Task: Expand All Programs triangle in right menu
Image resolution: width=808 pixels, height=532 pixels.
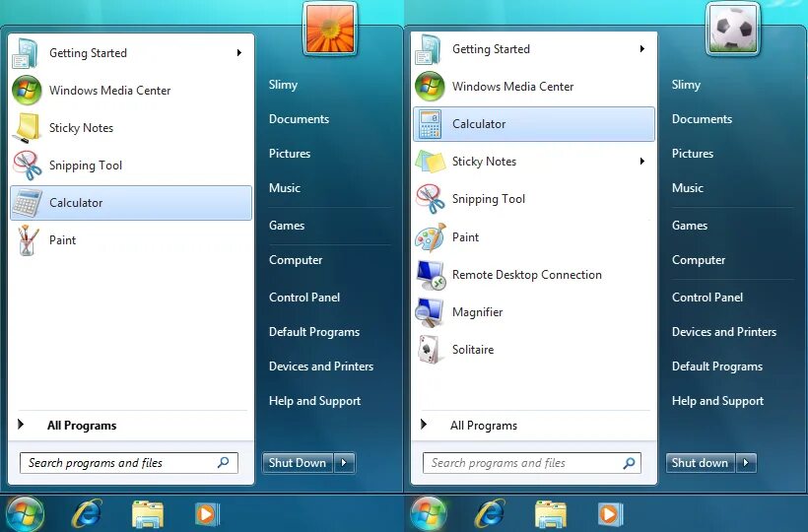Action: click(x=424, y=425)
